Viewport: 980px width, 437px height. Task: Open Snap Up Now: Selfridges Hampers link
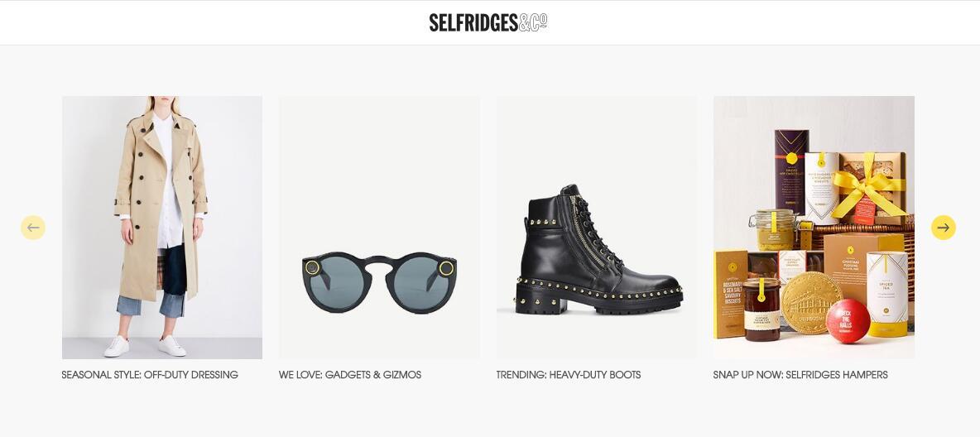[800, 375]
